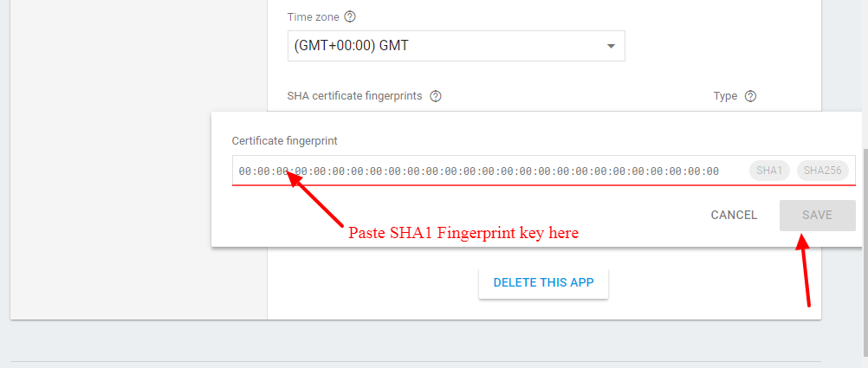The image size is (868, 368).
Task: Click the Time zone help icon
Action: [350, 16]
